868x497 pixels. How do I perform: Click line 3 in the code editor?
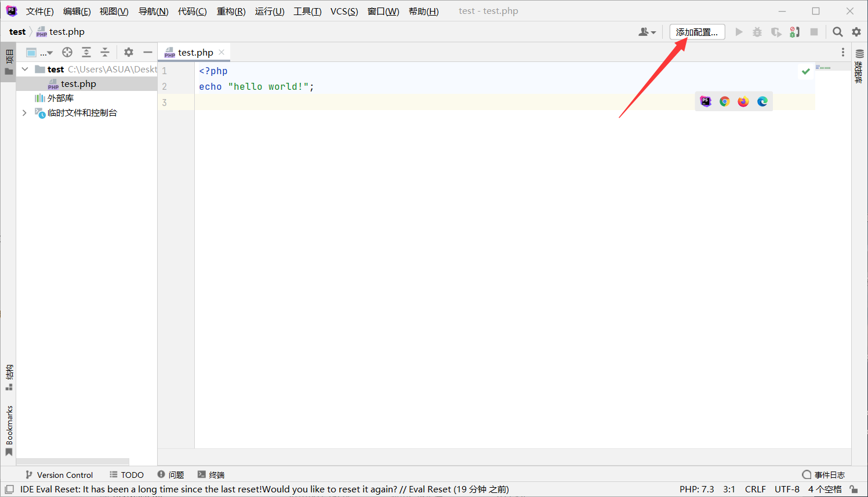point(504,102)
